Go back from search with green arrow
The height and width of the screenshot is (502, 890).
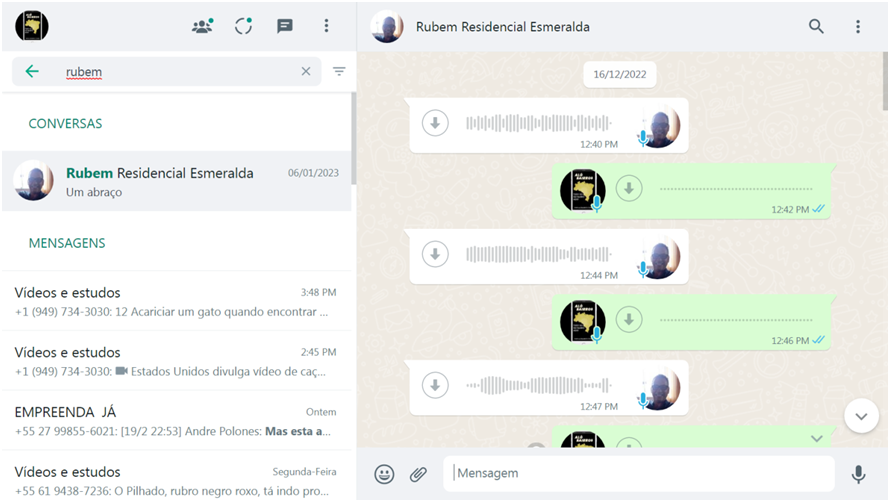(32, 72)
